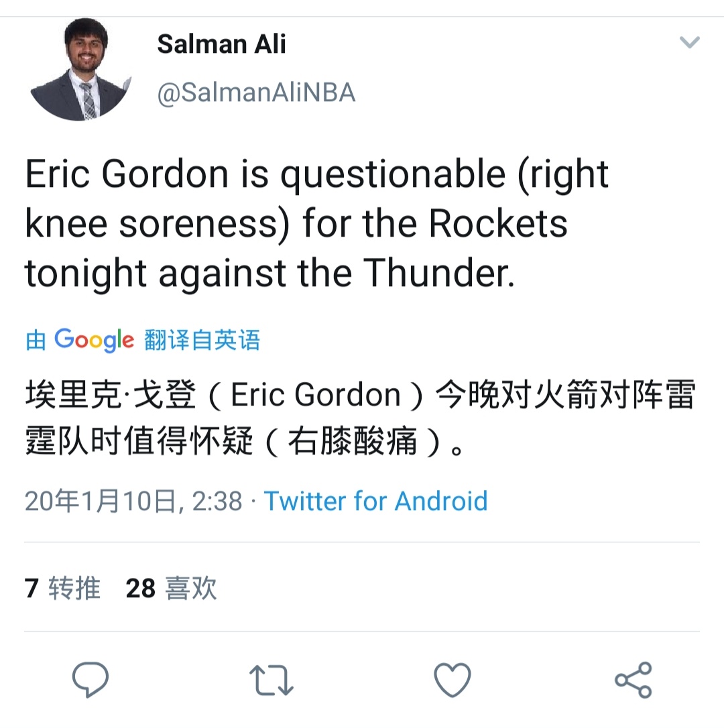Like the tweet with the heart icon

(453, 679)
